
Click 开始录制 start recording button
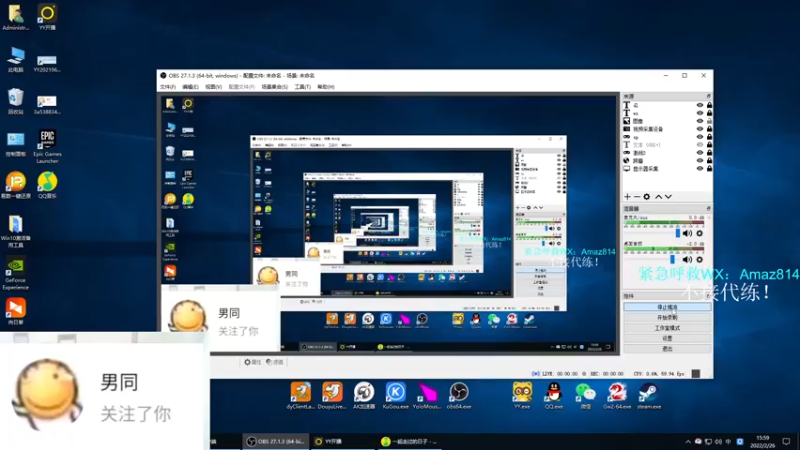(667, 317)
